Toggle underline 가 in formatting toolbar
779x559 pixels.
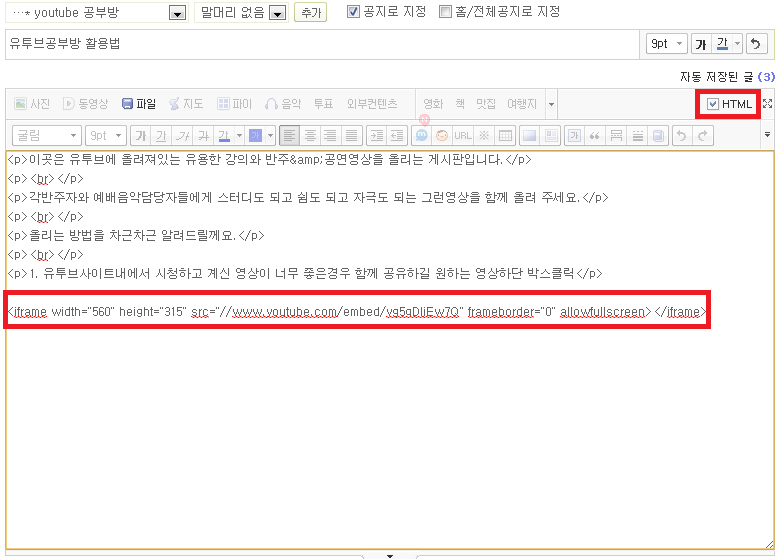(161, 136)
